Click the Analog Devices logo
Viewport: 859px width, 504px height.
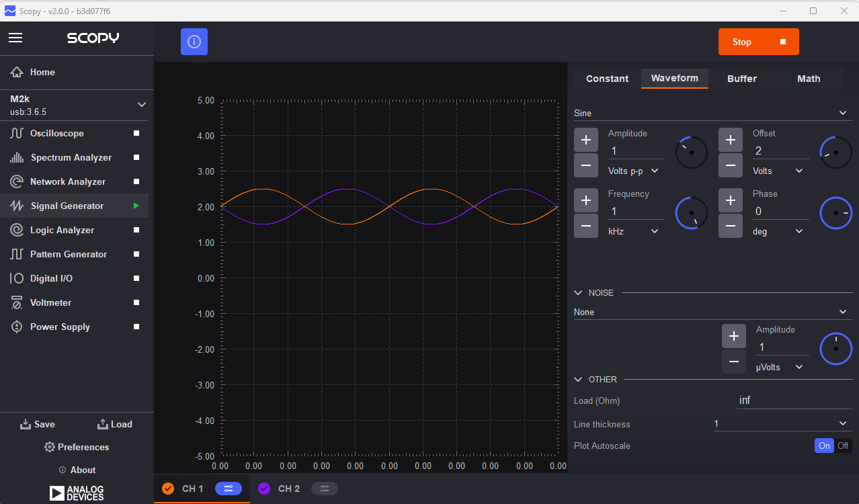[77, 493]
